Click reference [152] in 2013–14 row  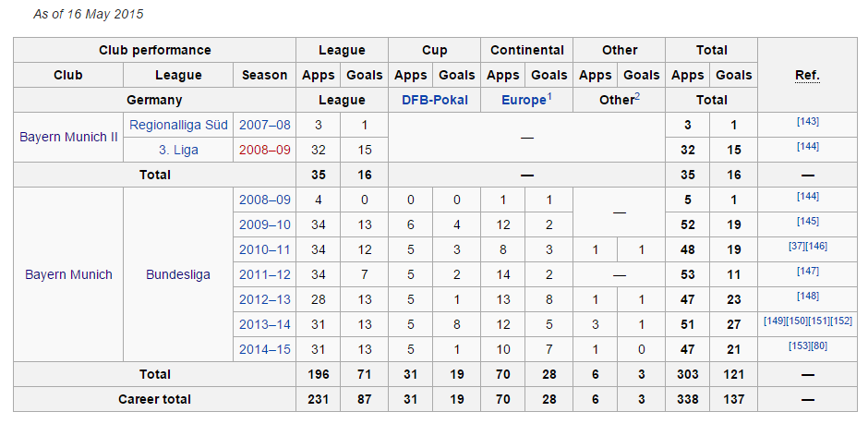coord(841,321)
